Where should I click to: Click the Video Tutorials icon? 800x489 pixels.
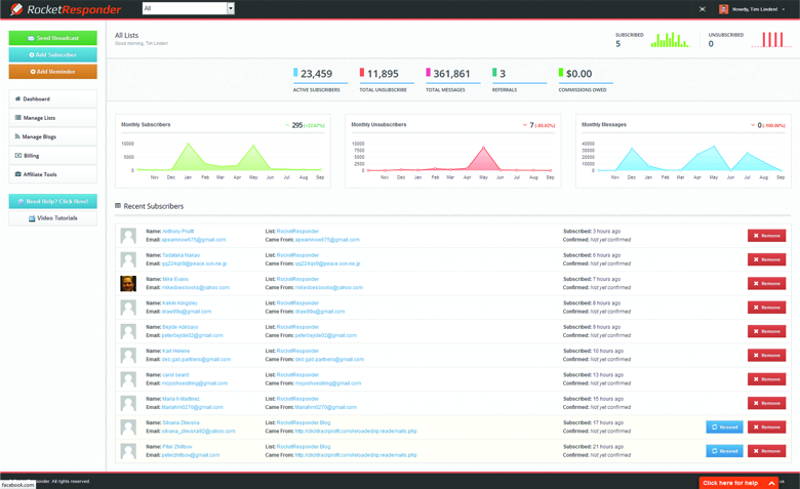click(32, 218)
